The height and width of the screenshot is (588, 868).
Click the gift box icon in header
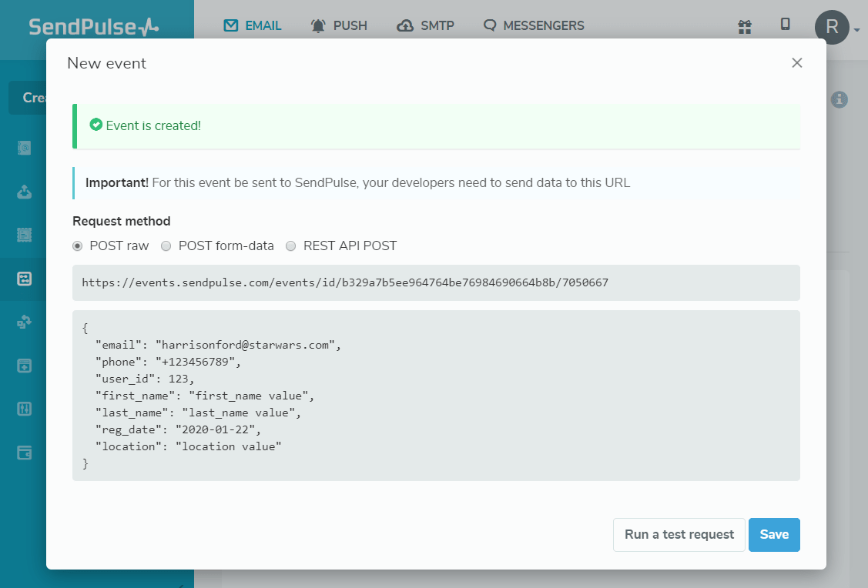click(744, 27)
